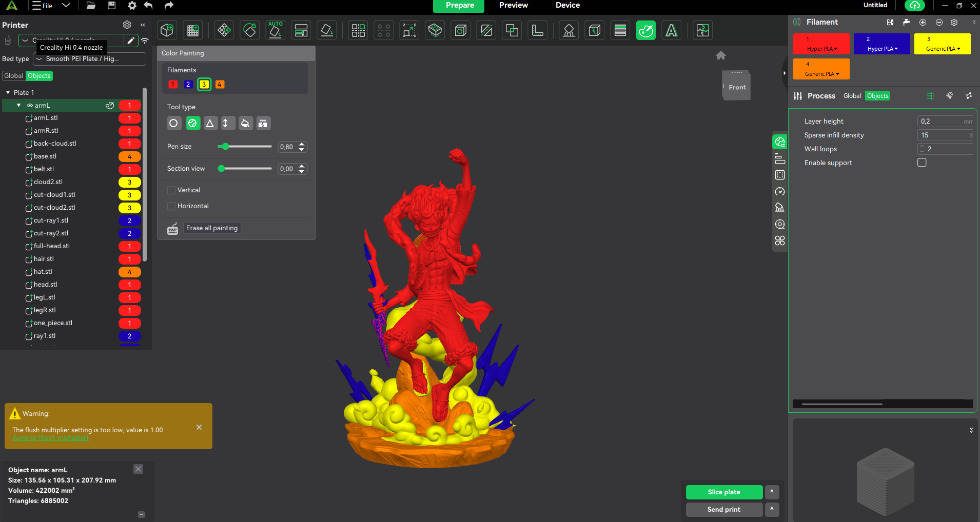Expand Send print options arrow
This screenshot has width=980, height=522.
click(772, 510)
